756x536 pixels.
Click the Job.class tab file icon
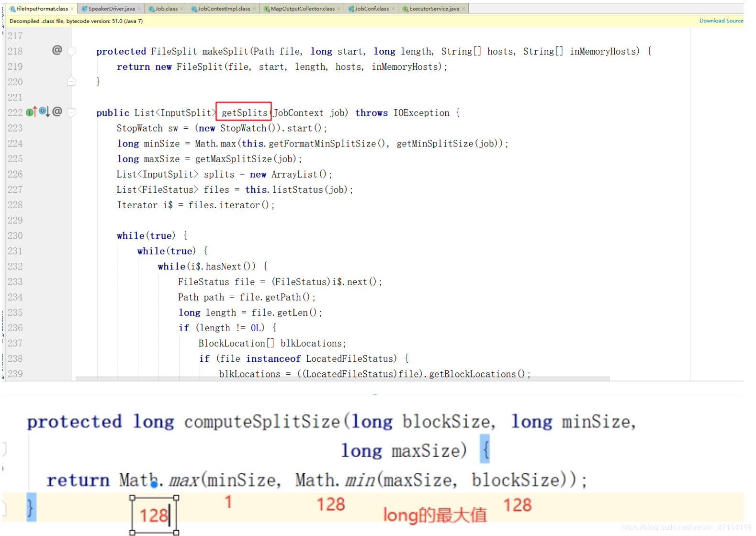pos(151,9)
